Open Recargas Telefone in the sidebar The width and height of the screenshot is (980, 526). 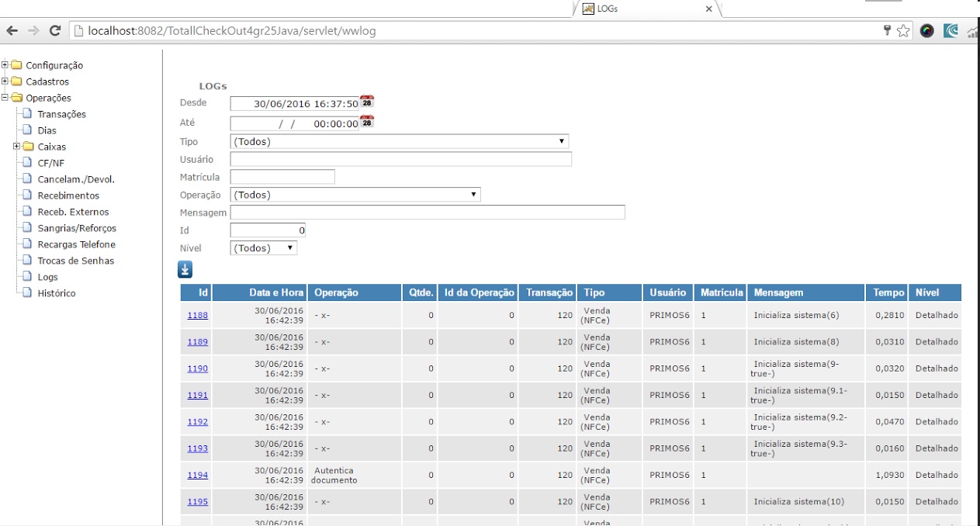(x=76, y=244)
